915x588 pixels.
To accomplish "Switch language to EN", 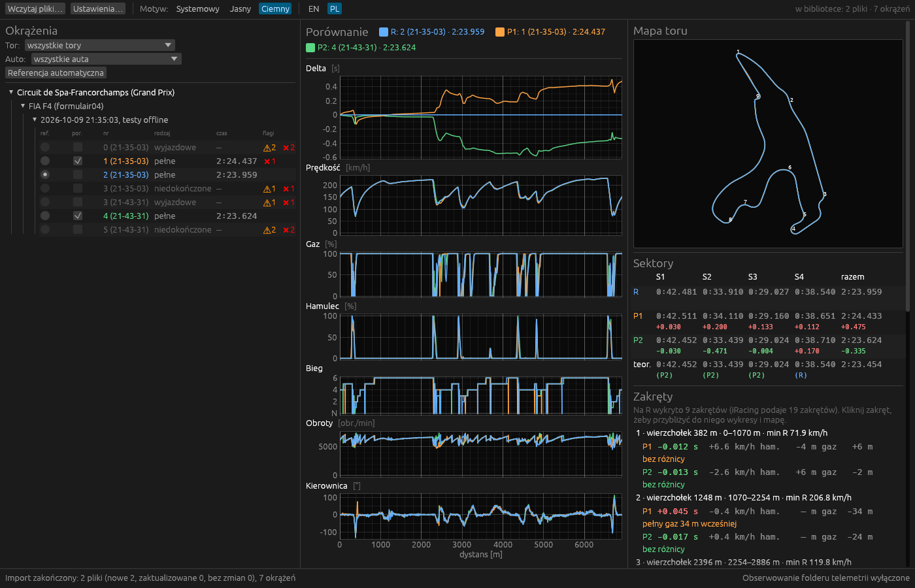I will click(x=314, y=8).
